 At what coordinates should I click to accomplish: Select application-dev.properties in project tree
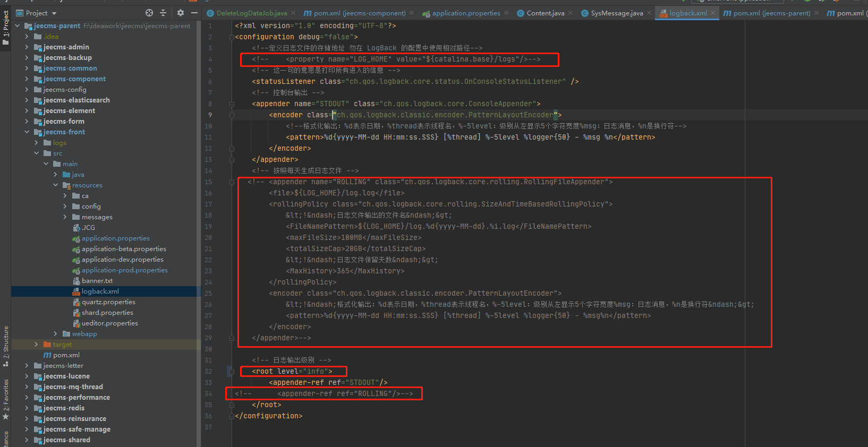point(122,260)
